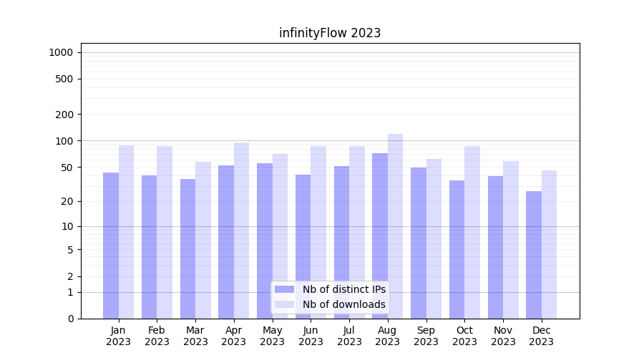Select the Jan 2023 distinct IPs bar

point(111,245)
